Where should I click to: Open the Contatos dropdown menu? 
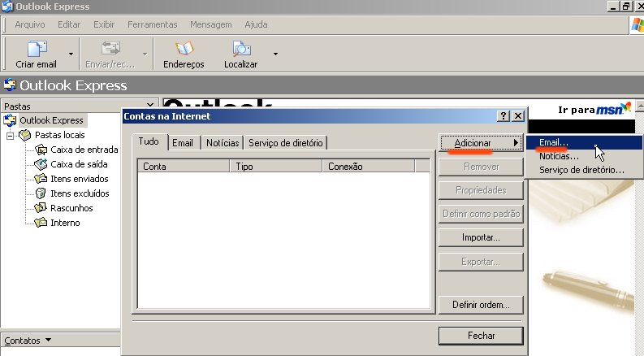pos(28,341)
